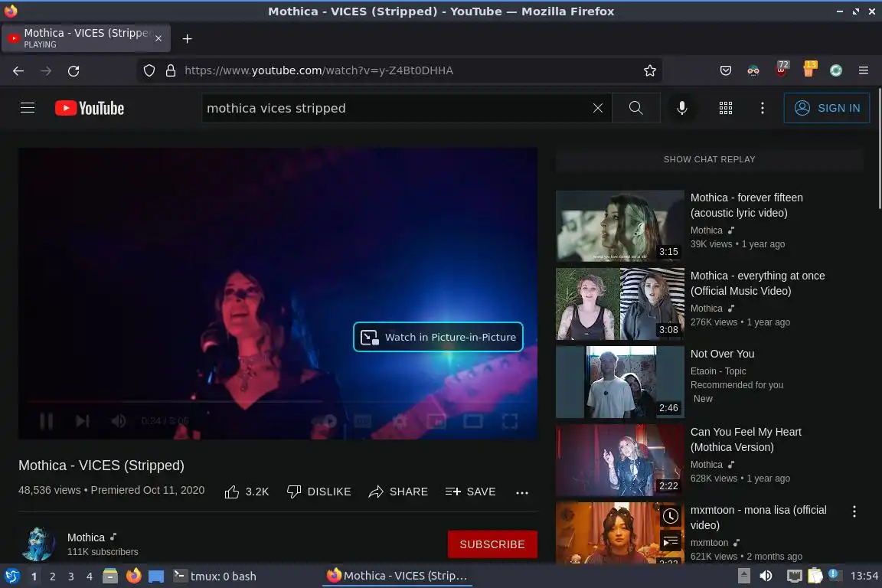Add mona lisa video to queue
This screenshot has width=882, height=588.
tap(671, 542)
